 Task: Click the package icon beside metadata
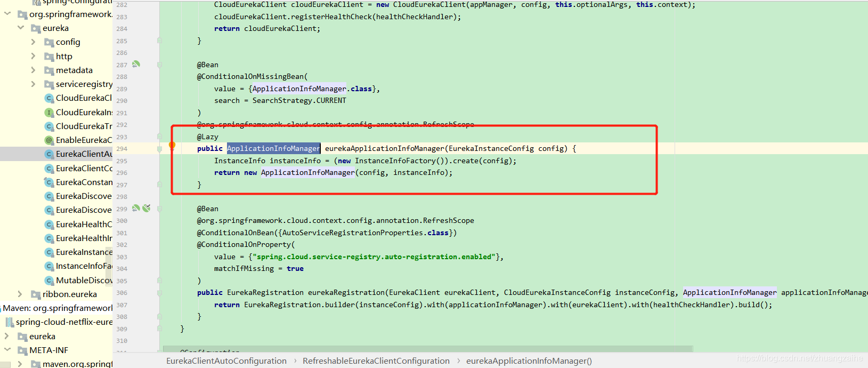pos(49,70)
